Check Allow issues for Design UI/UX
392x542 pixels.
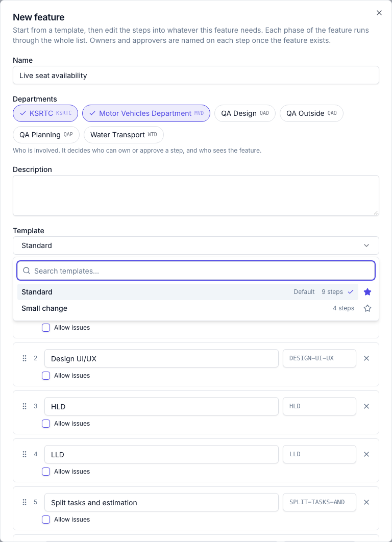point(46,376)
